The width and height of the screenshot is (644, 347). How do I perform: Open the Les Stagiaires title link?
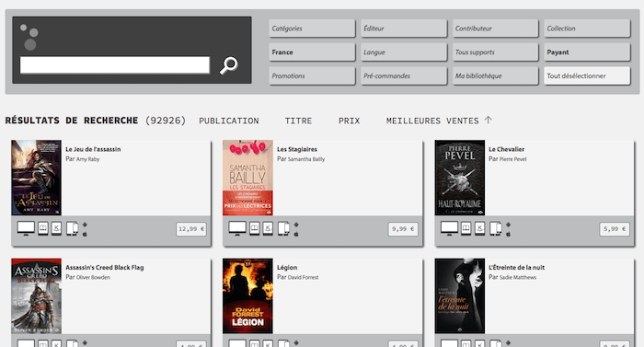[297, 149]
